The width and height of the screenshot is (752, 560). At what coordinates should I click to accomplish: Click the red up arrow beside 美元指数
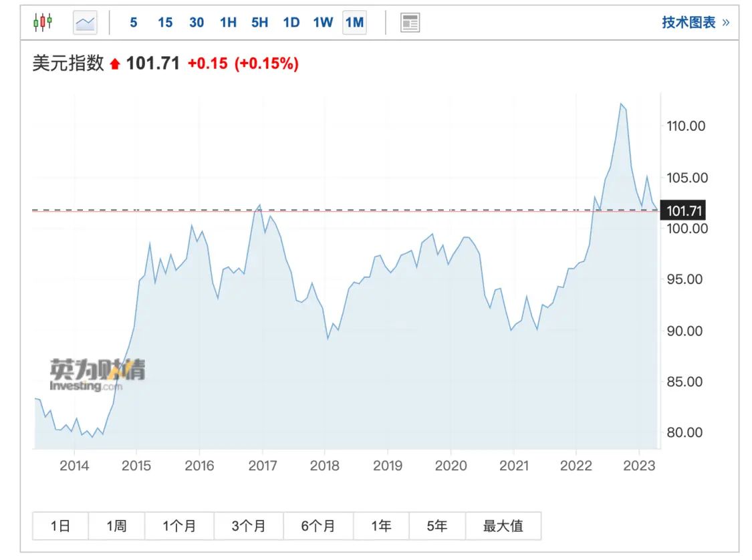114,63
